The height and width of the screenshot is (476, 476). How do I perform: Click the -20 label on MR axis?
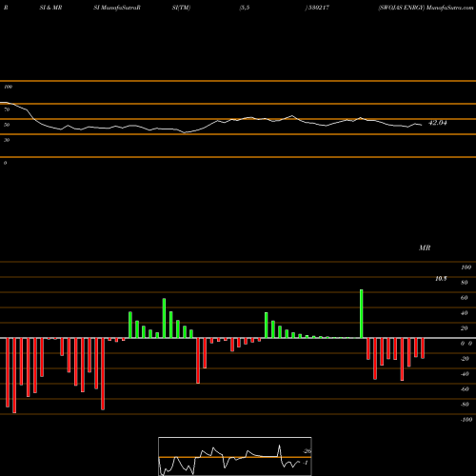[x=465, y=359]
